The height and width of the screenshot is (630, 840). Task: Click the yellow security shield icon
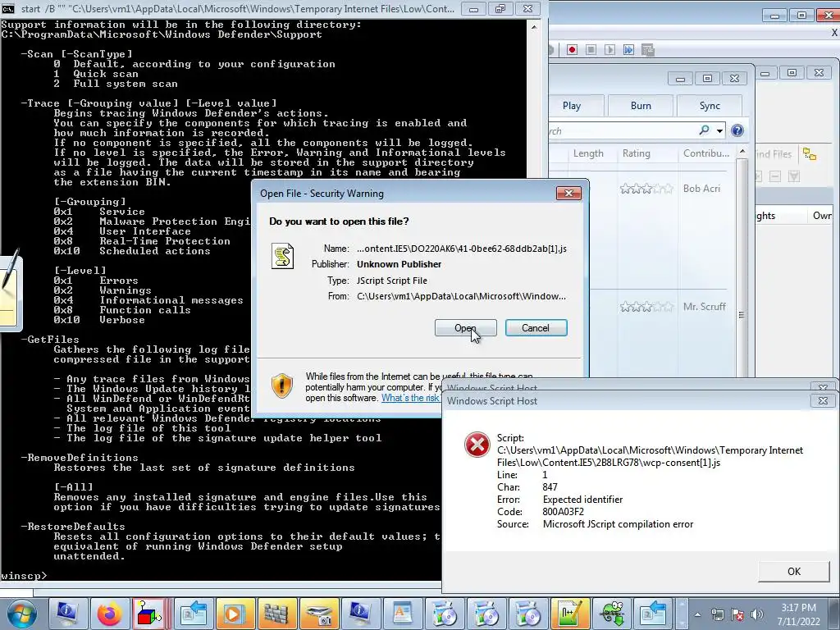coord(282,386)
